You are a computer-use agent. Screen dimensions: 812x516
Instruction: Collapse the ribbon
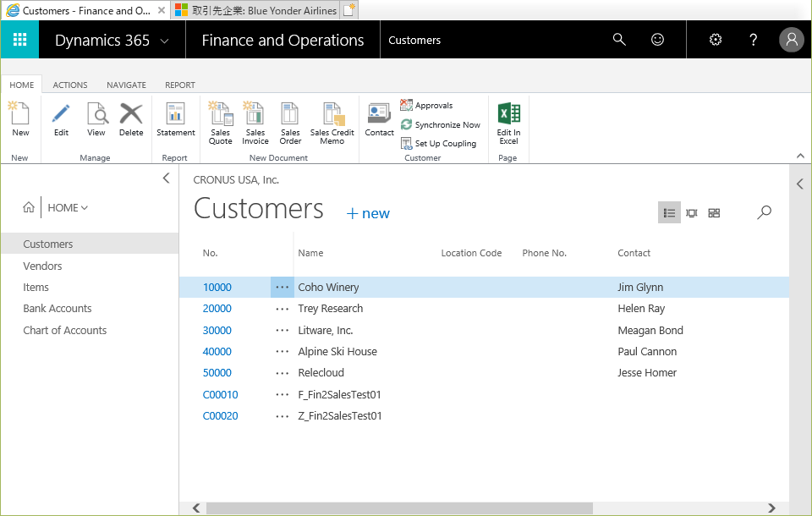click(800, 156)
